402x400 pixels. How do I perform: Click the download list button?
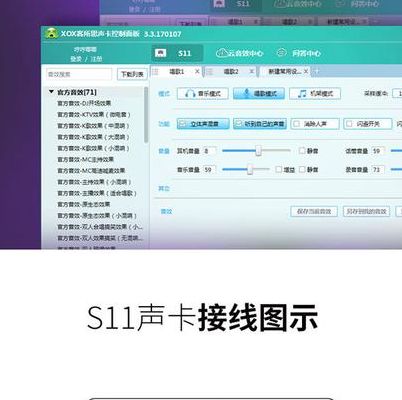point(132,74)
